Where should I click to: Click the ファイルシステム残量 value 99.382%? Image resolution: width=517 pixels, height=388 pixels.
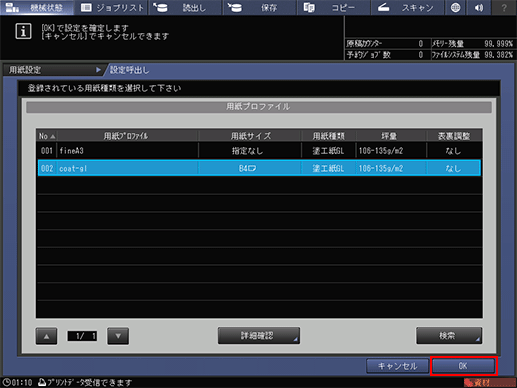(x=498, y=55)
